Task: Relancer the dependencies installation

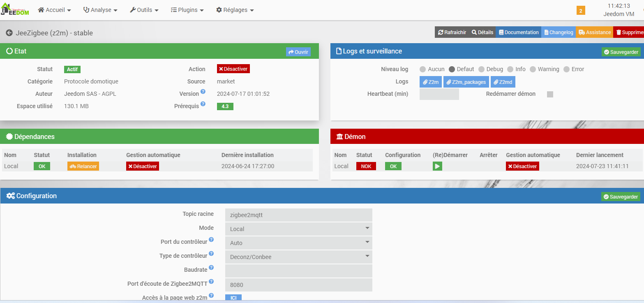Action: (83, 166)
